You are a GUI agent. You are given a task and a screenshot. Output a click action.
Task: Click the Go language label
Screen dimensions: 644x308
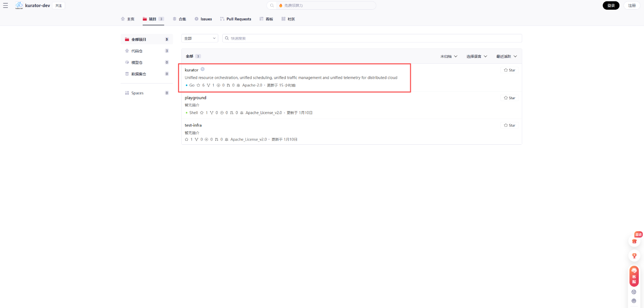(192, 85)
